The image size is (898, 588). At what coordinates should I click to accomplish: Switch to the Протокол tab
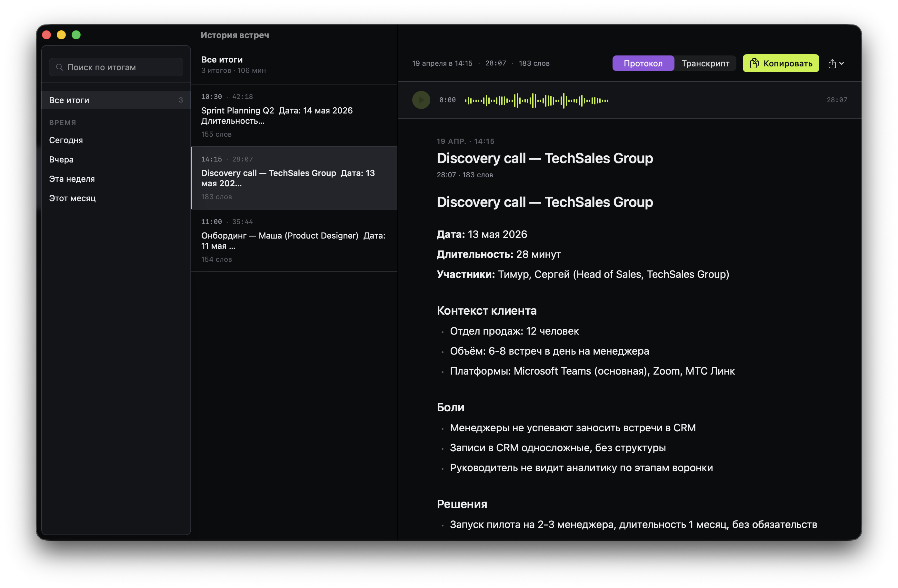[643, 64]
